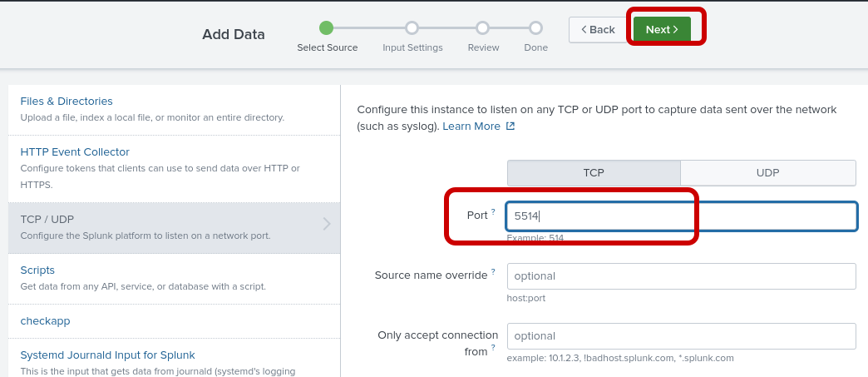The height and width of the screenshot is (377, 868).
Task: Choose the HTTP Event Collector source
Action: [x=75, y=151]
